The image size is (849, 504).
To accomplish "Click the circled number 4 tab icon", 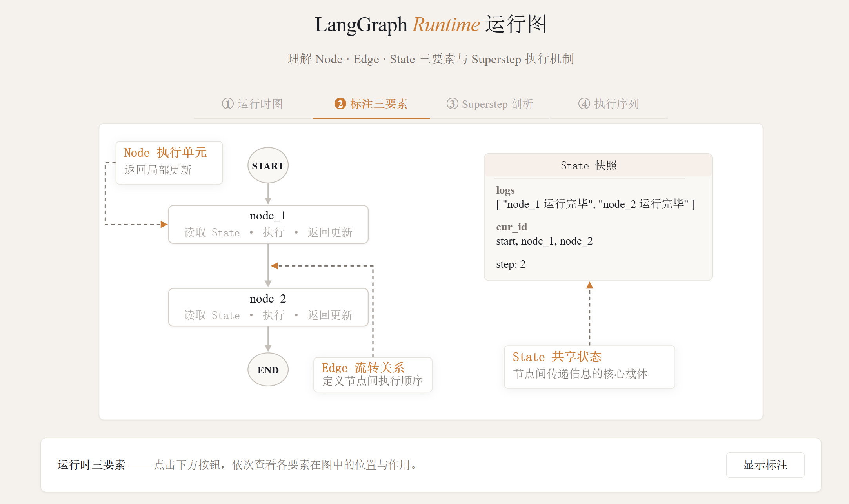I will 584,104.
